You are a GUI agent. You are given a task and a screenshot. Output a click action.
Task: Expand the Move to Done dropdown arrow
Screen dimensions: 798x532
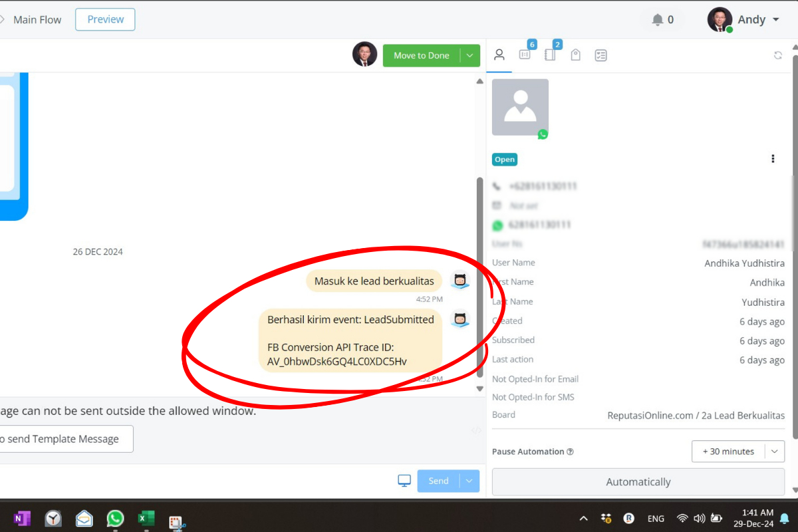469,56
